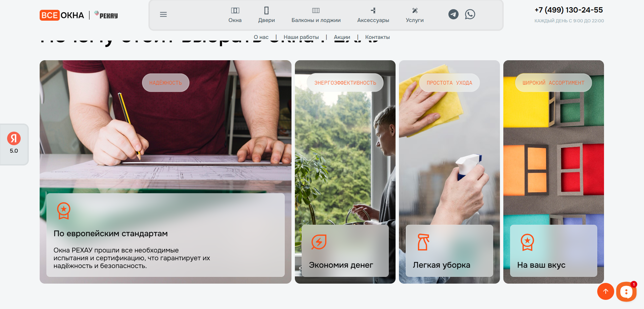Click the ЭНЕРГОЭФФЕКТИВНОСТЬ tag badge
The image size is (644, 309).
tap(345, 83)
